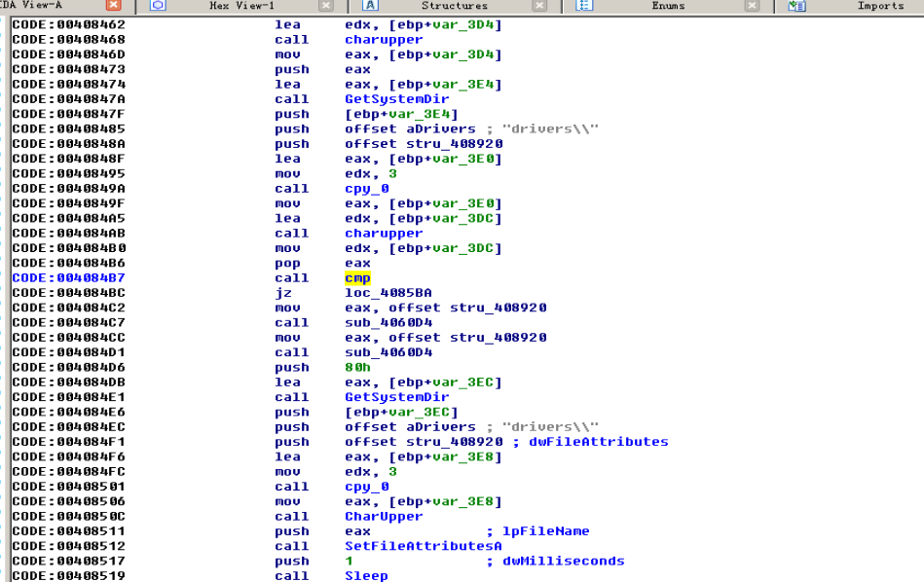Click push [ebp+var_3EC] operand
This screenshot has height=582, width=924.
point(401,413)
